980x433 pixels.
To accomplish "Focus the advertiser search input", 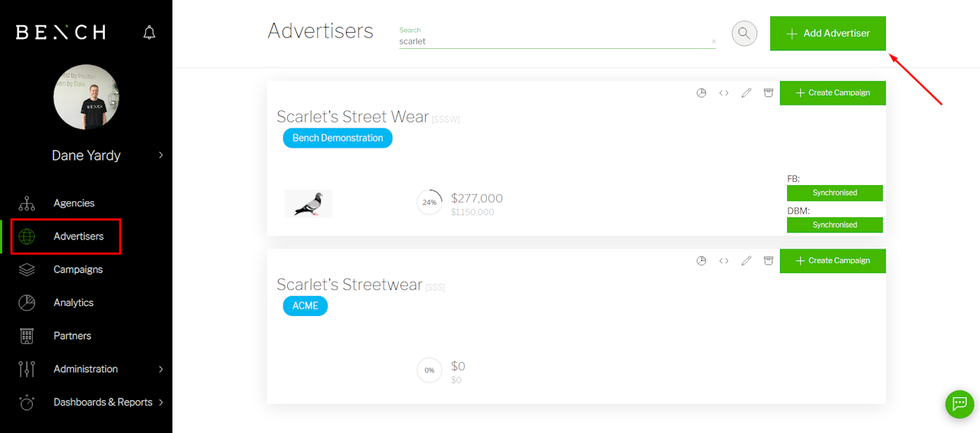I will (x=551, y=41).
